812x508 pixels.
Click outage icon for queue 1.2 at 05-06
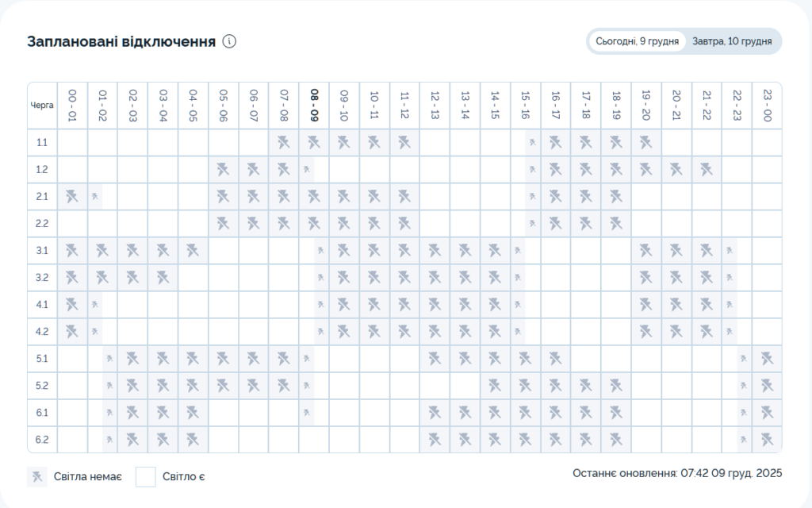tap(223, 169)
